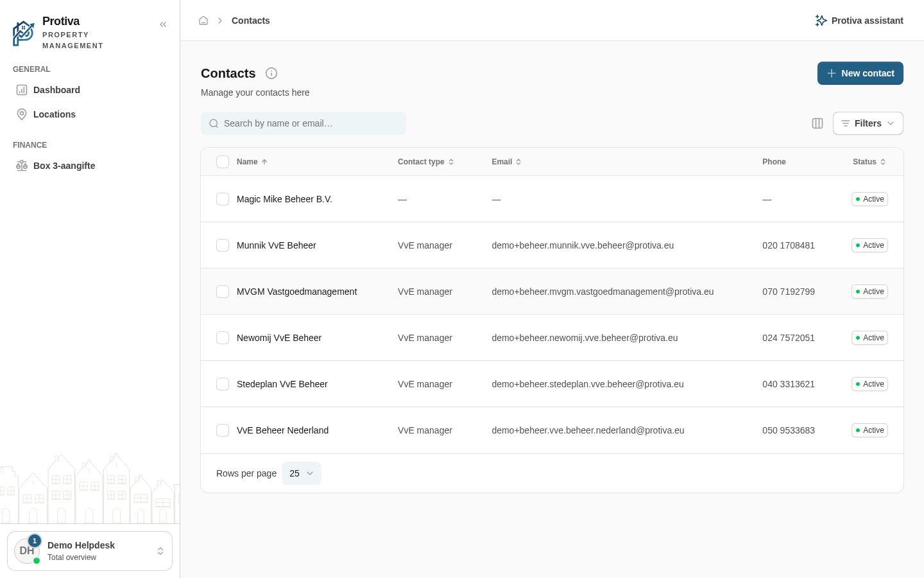Check the Stedeplan VvE Beheer row
The height and width of the screenshot is (578, 924).
223,384
